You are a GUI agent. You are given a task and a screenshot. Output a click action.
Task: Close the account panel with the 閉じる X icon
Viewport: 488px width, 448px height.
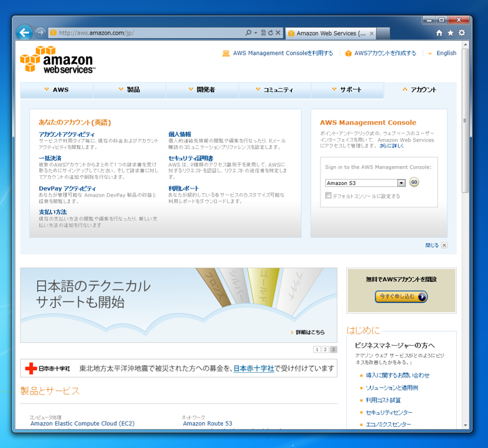tap(445, 245)
